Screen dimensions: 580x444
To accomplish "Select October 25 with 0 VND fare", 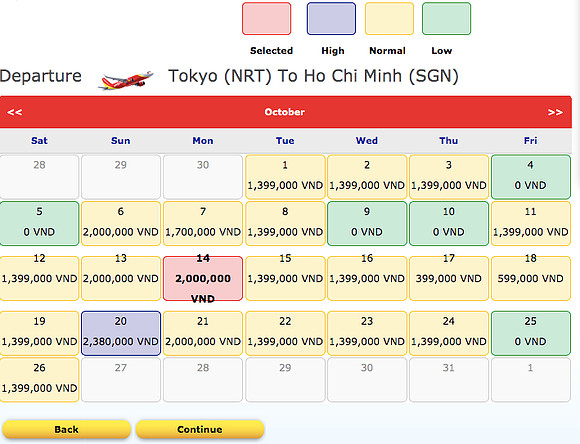I will click(531, 333).
